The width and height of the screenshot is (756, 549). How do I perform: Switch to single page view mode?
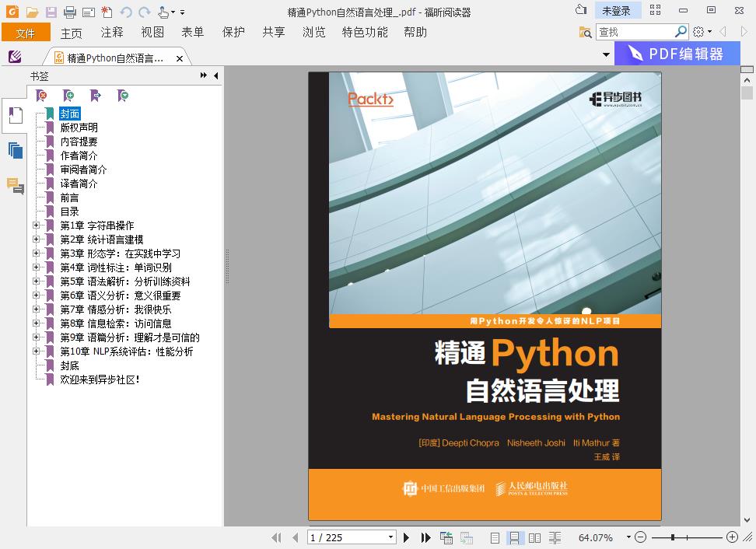pyautogui.click(x=495, y=537)
